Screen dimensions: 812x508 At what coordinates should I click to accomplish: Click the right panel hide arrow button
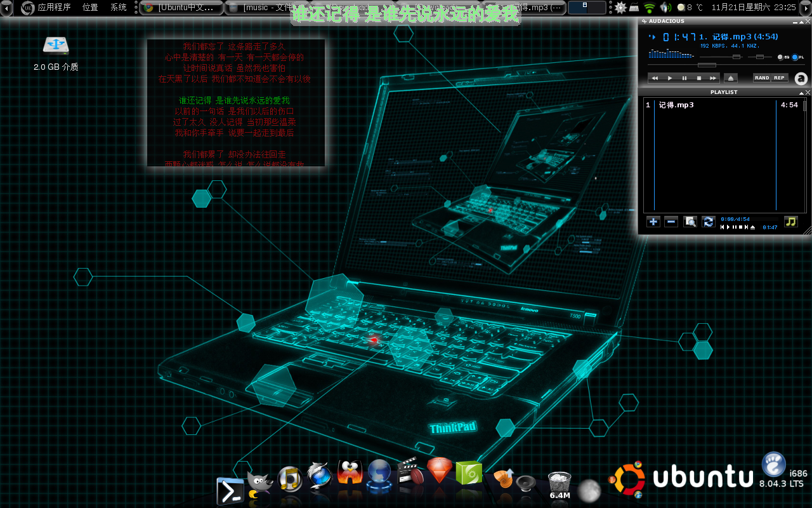(x=806, y=8)
